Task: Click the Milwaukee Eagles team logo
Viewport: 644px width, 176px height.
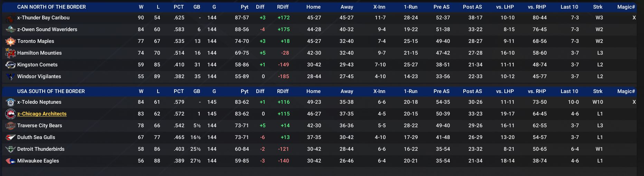Action: tap(10, 161)
